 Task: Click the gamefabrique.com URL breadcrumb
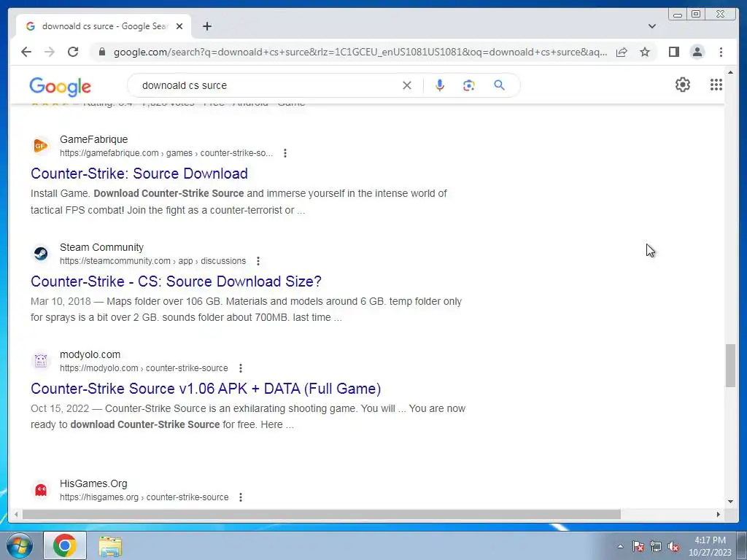click(166, 153)
